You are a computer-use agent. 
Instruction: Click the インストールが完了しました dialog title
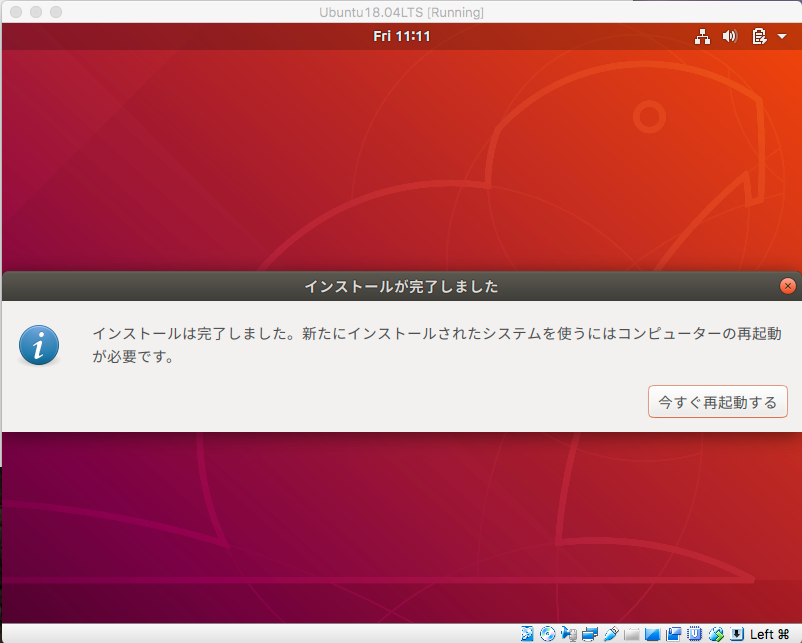click(x=402, y=286)
